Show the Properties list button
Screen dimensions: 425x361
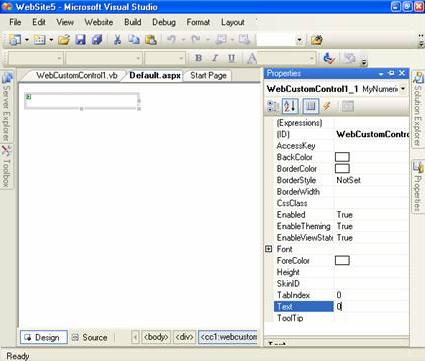(311, 106)
